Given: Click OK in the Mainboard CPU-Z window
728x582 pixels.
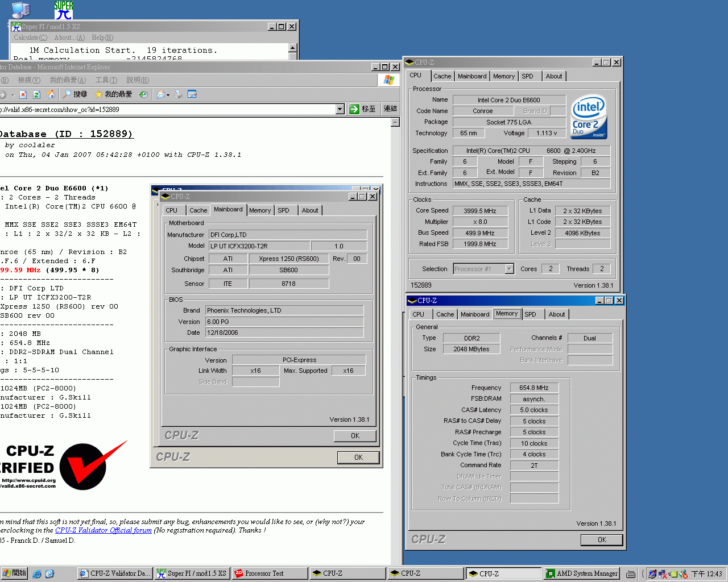Looking at the screenshot, I should 355,436.
